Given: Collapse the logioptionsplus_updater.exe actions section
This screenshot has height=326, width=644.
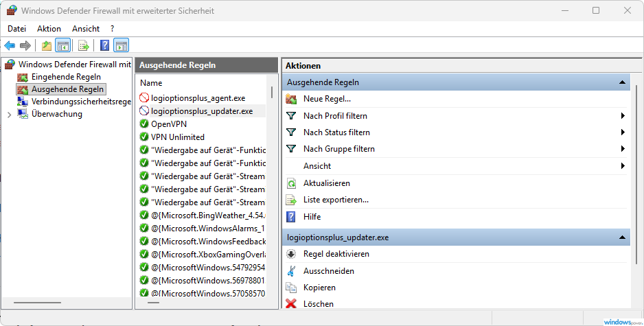Looking at the screenshot, I should [x=622, y=237].
